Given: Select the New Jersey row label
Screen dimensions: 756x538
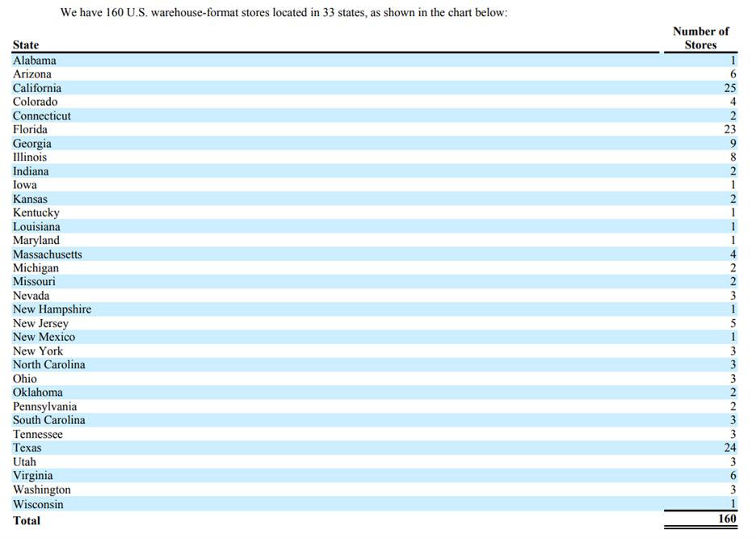Looking at the screenshot, I should pos(40,323).
